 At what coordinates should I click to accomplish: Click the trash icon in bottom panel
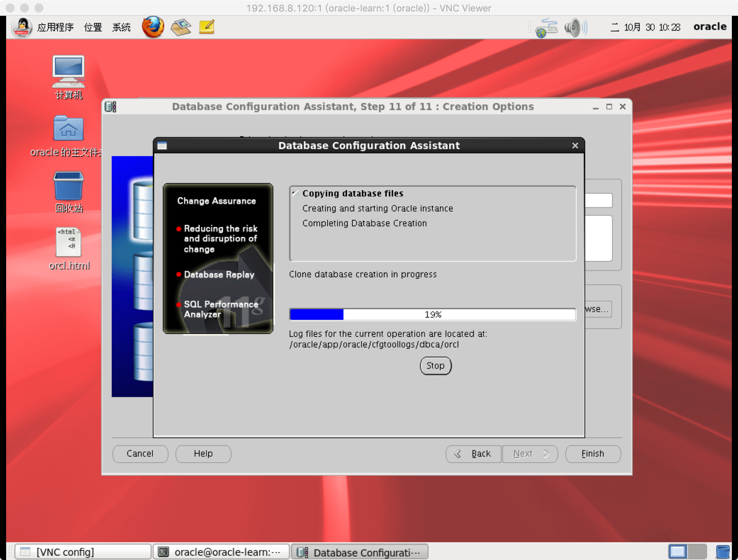pos(723,552)
